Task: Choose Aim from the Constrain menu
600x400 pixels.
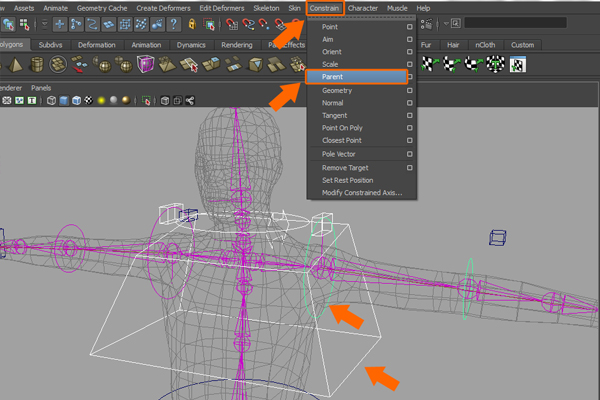Action: pos(328,39)
